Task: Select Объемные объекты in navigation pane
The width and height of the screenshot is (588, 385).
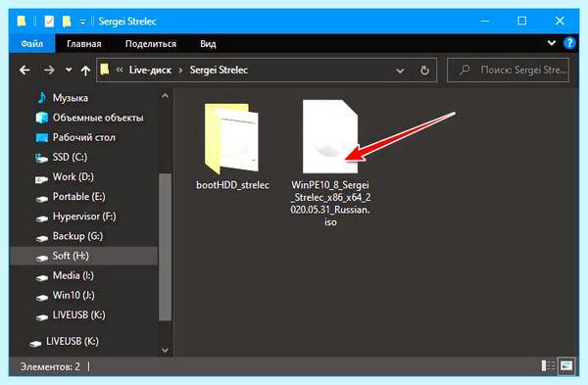Action: 97,118
